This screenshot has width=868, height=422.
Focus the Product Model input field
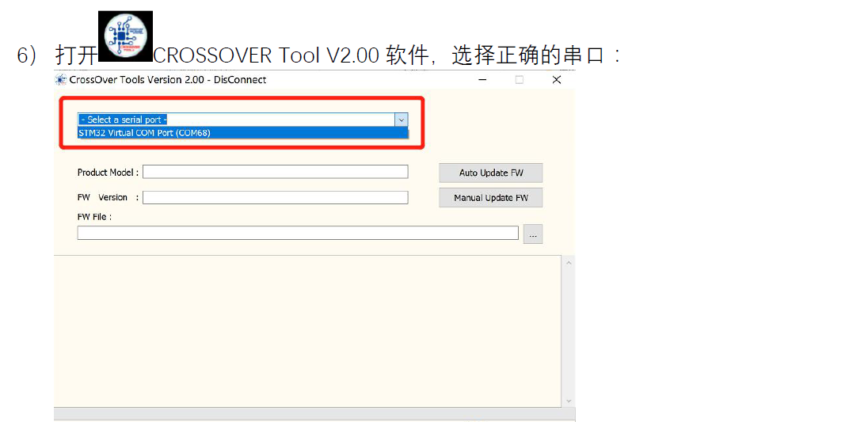pyautogui.click(x=275, y=172)
